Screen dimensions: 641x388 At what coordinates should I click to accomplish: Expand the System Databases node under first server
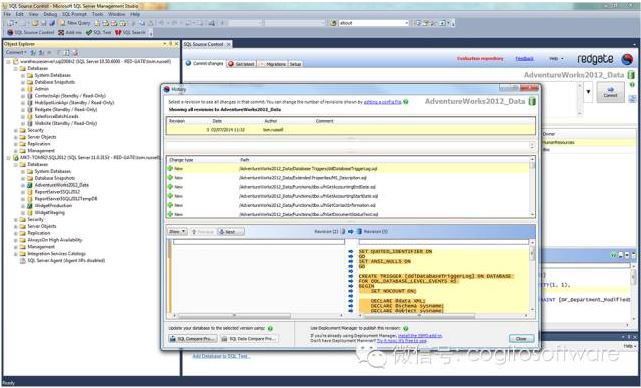(x=23, y=76)
